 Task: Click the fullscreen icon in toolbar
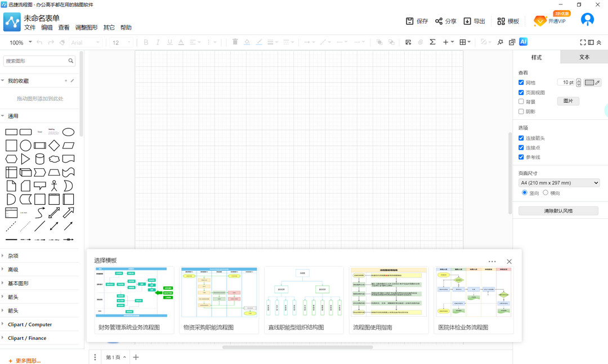point(583,42)
